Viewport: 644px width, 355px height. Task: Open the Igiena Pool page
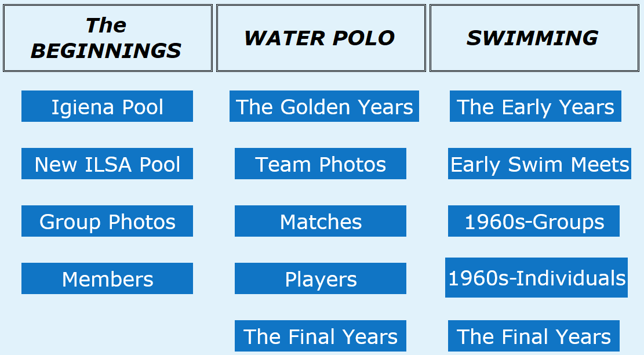[107, 106]
